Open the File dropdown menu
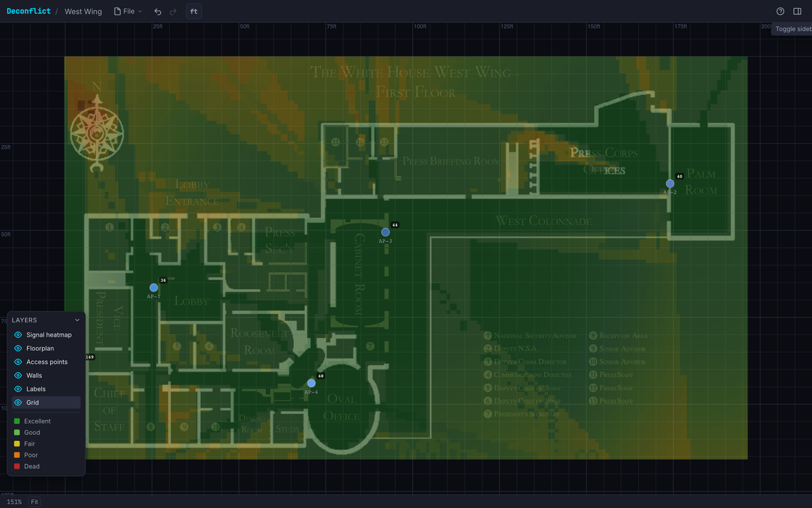The height and width of the screenshot is (508, 812). coord(128,12)
